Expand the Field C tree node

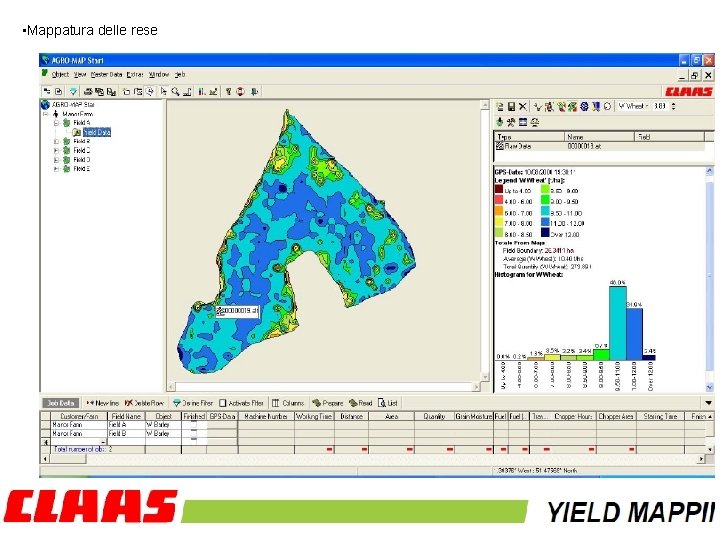point(56,151)
